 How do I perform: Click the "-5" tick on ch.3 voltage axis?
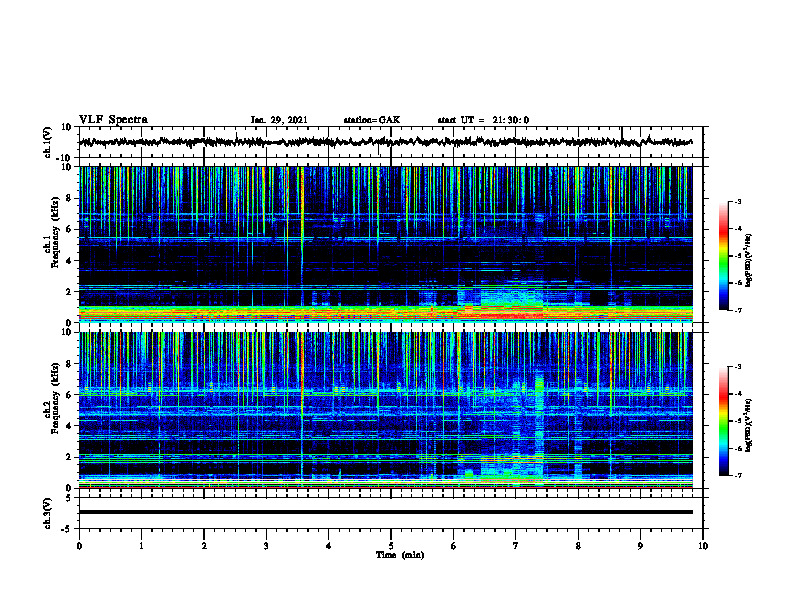tap(68, 529)
